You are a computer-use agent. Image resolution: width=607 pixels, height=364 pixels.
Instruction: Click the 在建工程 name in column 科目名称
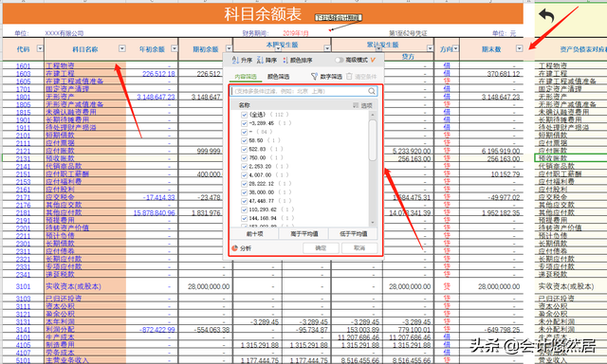click(60, 74)
